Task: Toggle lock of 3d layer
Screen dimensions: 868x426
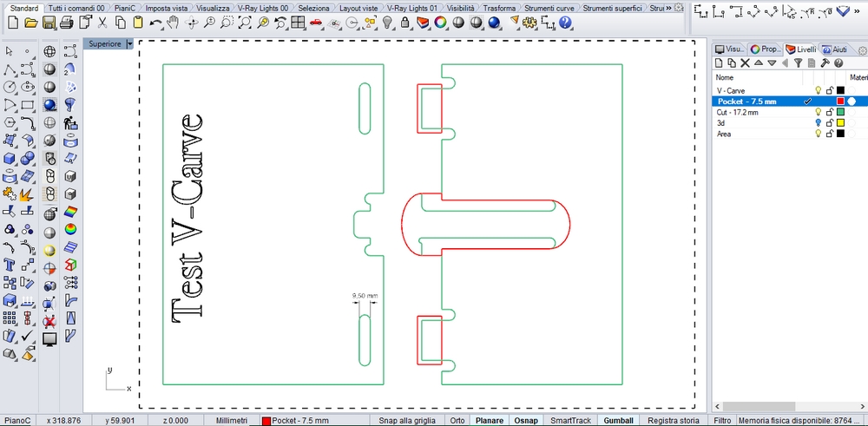Action: coord(829,123)
